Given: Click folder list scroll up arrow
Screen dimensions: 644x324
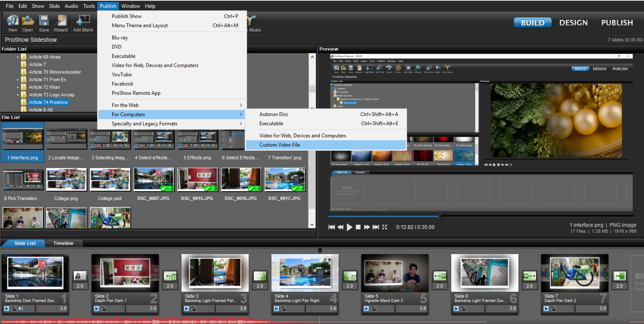Looking at the screenshot, I should pyautogui.click(x=312, y=57).
